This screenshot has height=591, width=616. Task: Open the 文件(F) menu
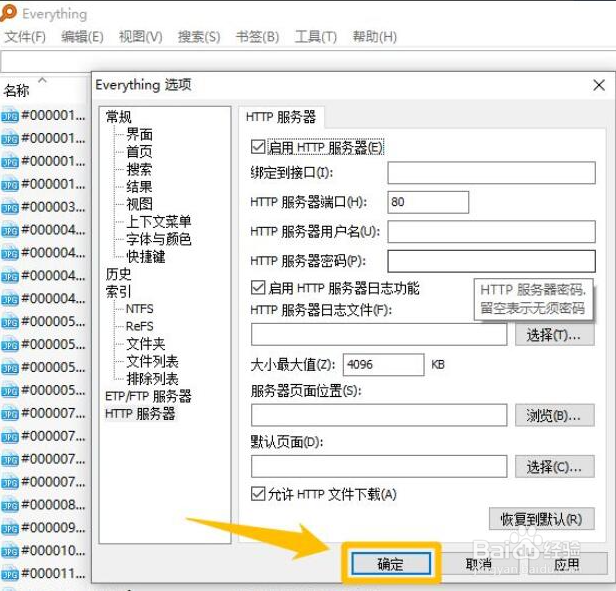point(25,37)
